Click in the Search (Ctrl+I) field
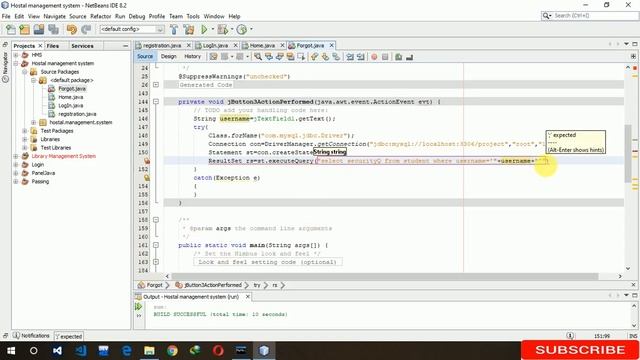Viewport: 640px width, 360px height. coord(594,16)
